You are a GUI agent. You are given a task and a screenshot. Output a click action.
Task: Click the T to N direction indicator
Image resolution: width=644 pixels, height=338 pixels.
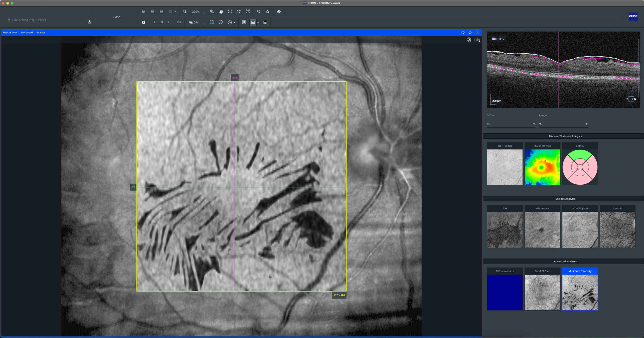[x=631, y=99]
